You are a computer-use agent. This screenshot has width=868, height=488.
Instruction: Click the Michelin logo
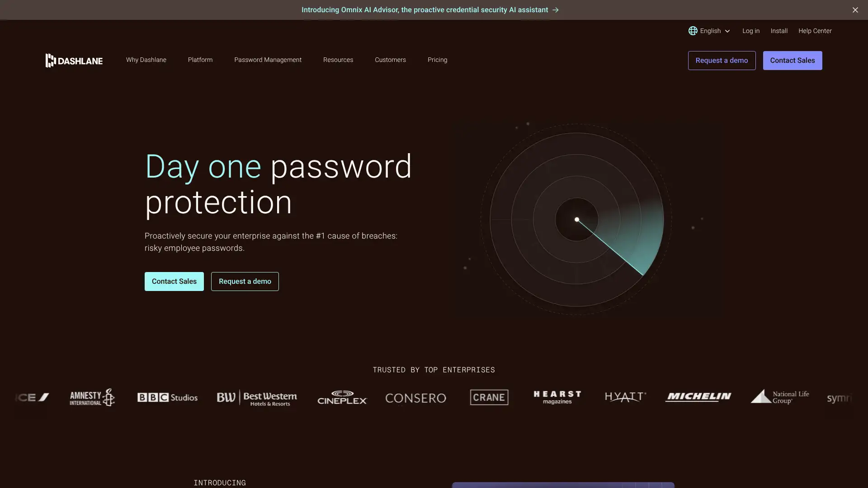coord(698,397)
